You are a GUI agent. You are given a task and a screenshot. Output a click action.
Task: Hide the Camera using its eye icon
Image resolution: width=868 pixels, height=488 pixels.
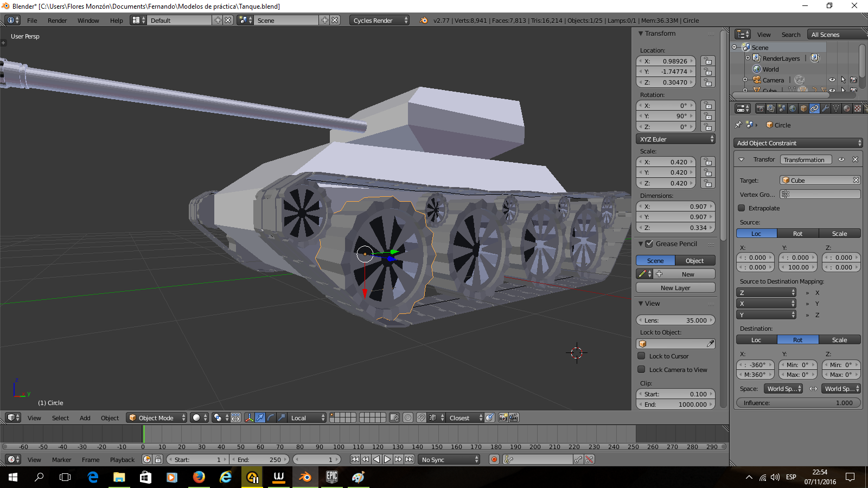point(832,80)
